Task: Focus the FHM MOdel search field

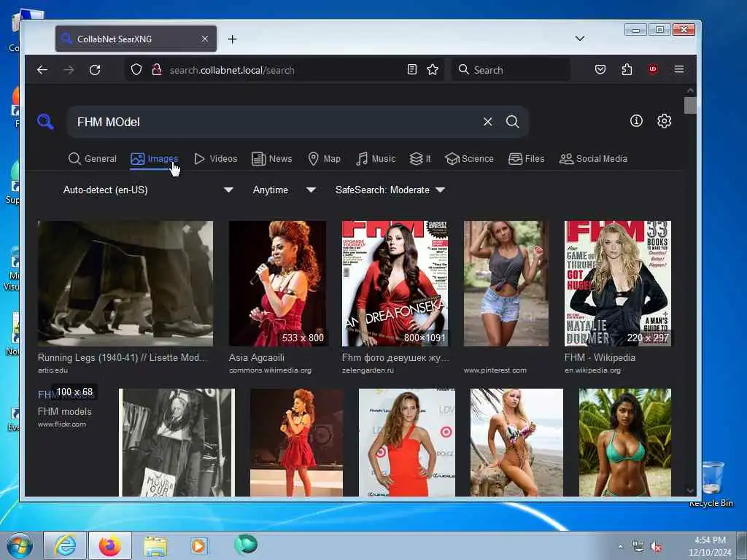Action: tap(276, 122)
